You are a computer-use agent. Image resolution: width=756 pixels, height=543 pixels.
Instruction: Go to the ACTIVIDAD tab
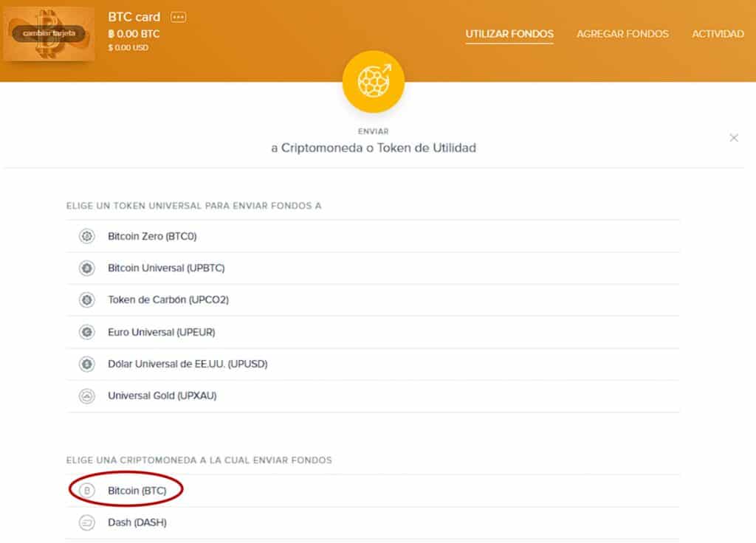coord(718,34)
